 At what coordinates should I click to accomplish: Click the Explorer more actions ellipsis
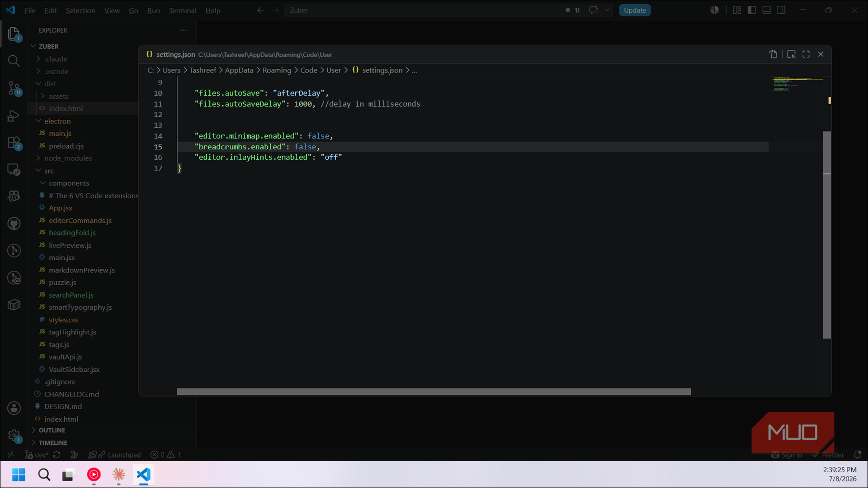tap(184, 30)
